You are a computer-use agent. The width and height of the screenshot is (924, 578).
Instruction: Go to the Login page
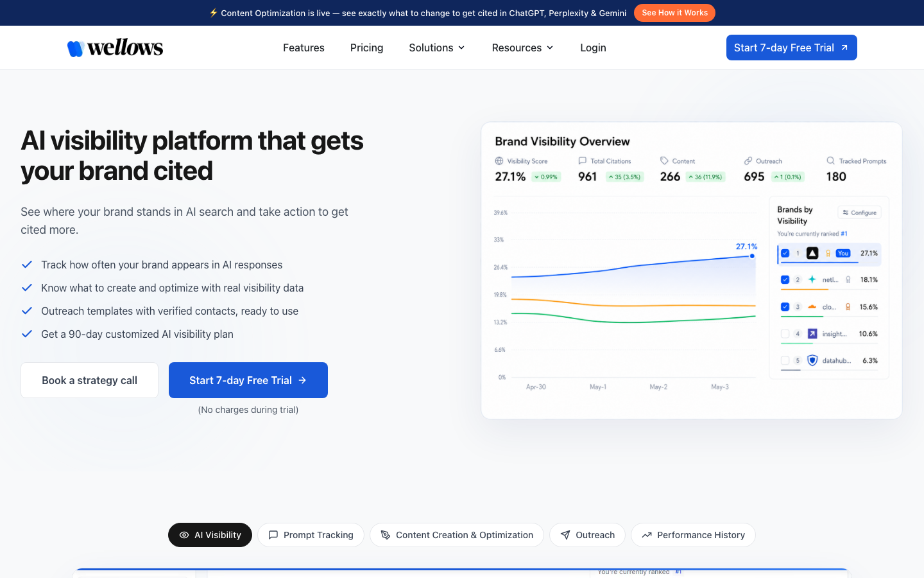tap(593, 48)
